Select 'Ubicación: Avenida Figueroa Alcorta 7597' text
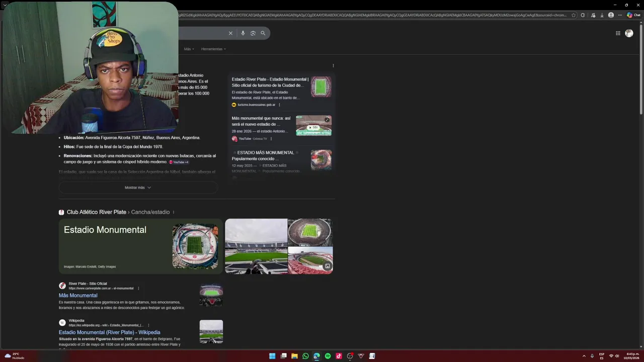 pyautogui.click(x=132, y=138)
